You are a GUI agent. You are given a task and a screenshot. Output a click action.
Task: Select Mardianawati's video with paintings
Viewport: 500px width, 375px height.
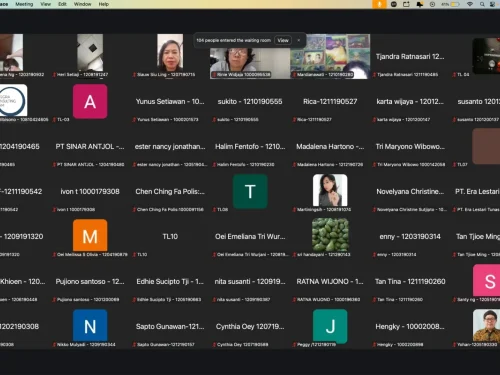click(330, 56)
